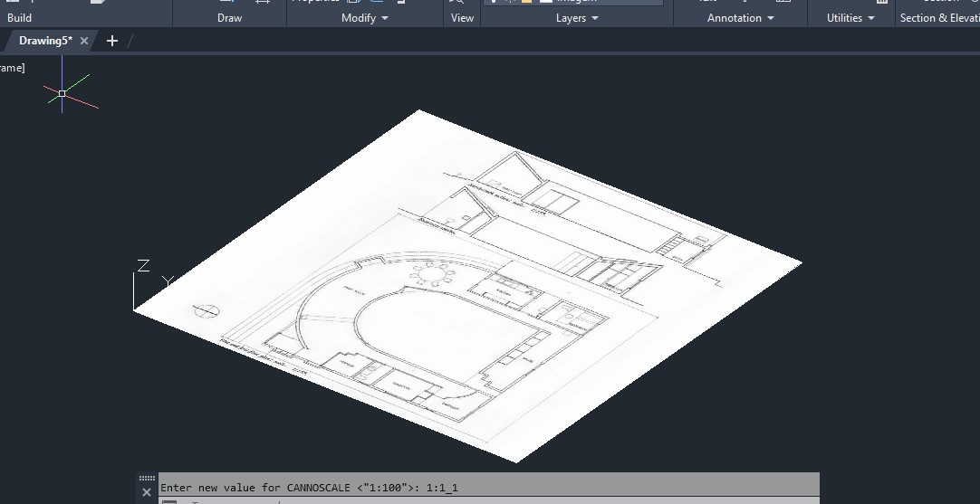This screenshot has height=504, width=980.
Task: Grab the command line dotted grip handle
Action: [147, 479]
